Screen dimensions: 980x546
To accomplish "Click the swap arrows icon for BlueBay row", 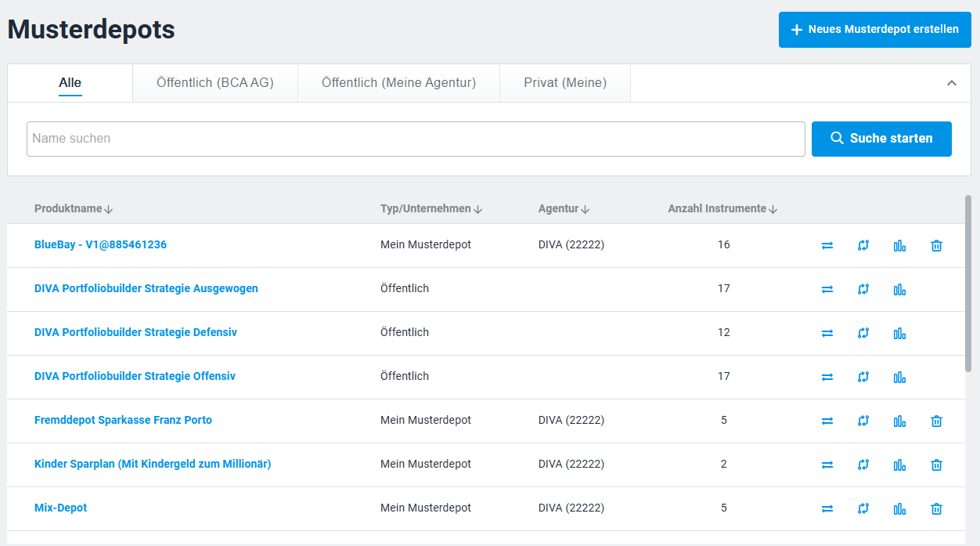I will 827,245.
